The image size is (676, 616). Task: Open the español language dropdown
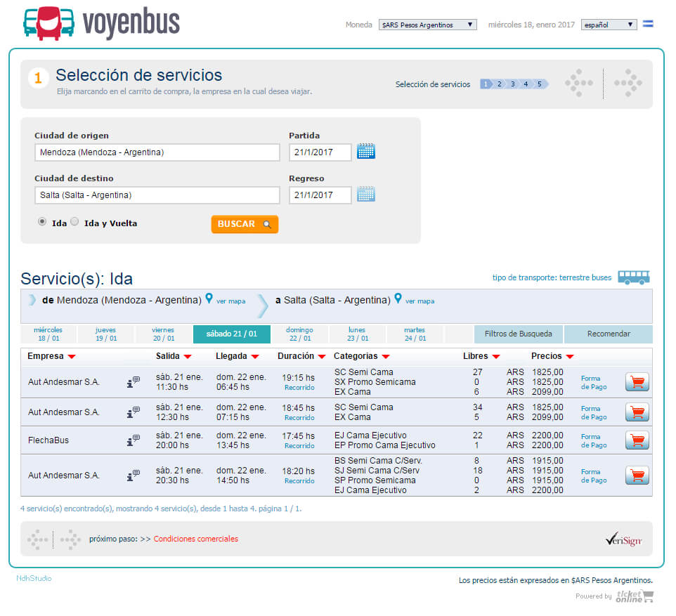coord(609,25)
